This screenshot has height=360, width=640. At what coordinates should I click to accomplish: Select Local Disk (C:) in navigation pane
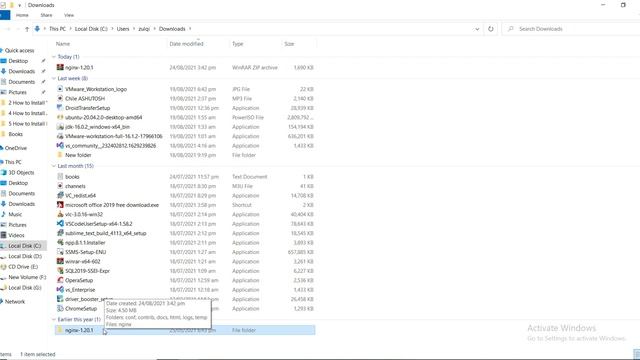[24, 246]
